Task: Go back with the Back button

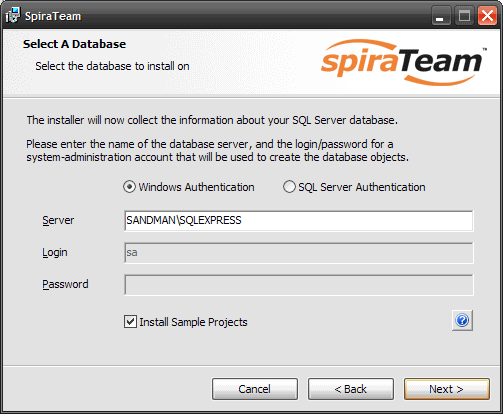Action: point(351,389)
